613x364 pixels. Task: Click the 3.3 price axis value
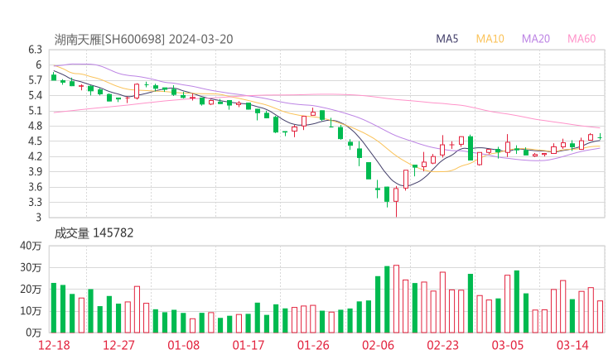(x=35, y=203)
